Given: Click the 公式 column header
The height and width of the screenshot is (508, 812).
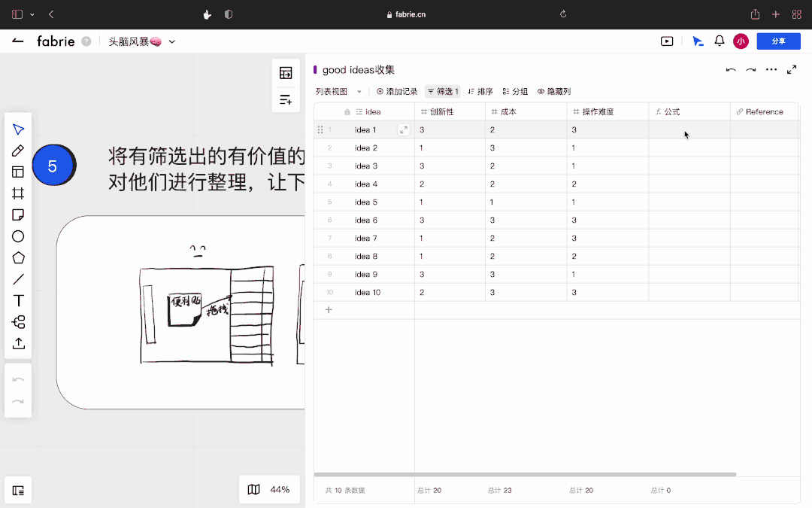Looking at the screenshot, I should click(x=689, y=112).
